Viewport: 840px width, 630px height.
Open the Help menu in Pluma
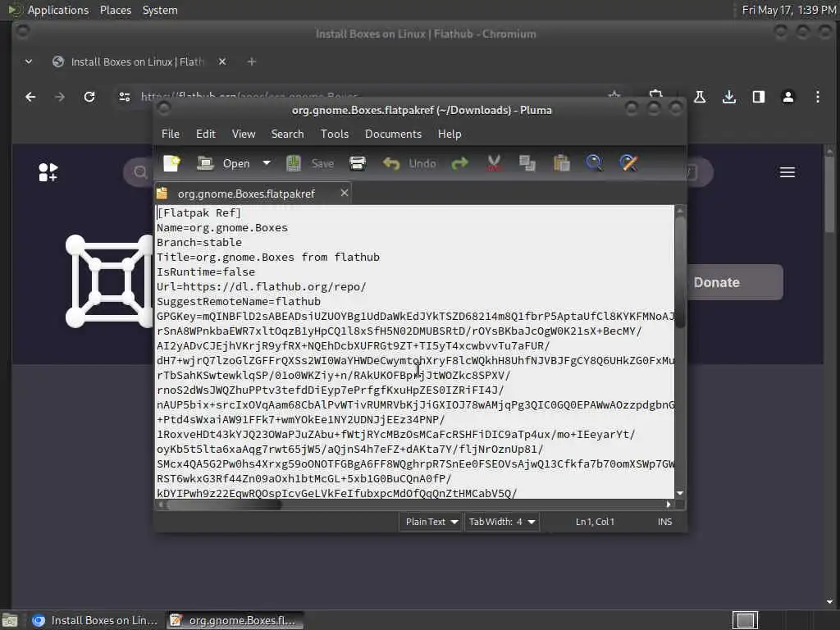point(450,134)
